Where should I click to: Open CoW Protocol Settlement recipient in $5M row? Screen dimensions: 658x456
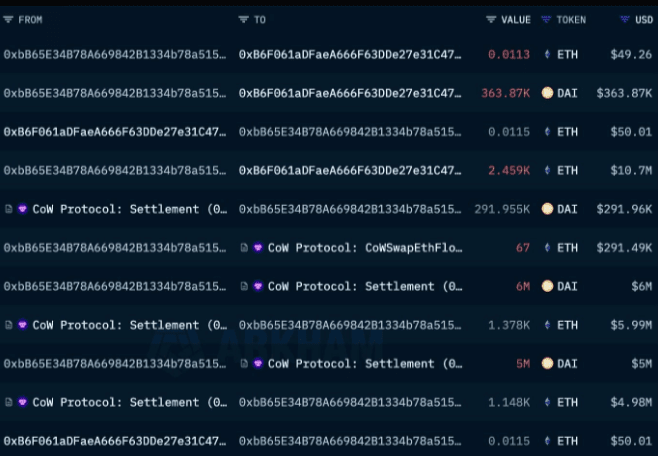(365, 363)
